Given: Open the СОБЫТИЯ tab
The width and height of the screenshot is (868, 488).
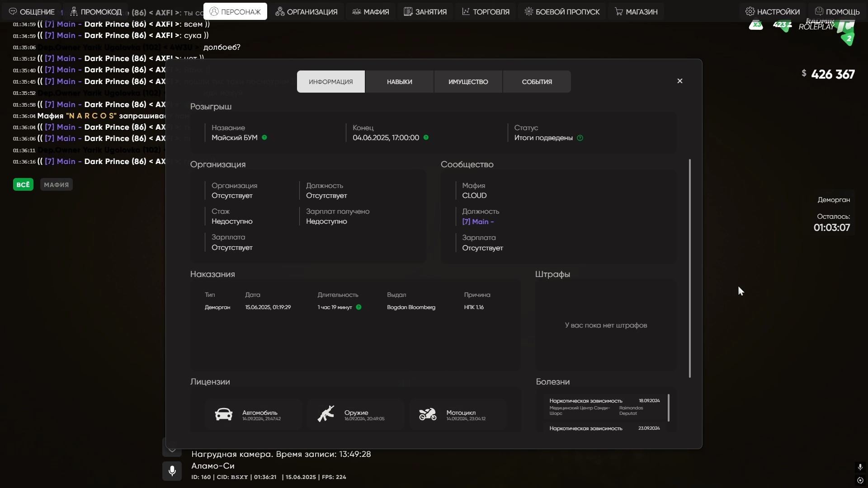Looking at the screenshot, I should pyautogui.click(x=537, y=82).
